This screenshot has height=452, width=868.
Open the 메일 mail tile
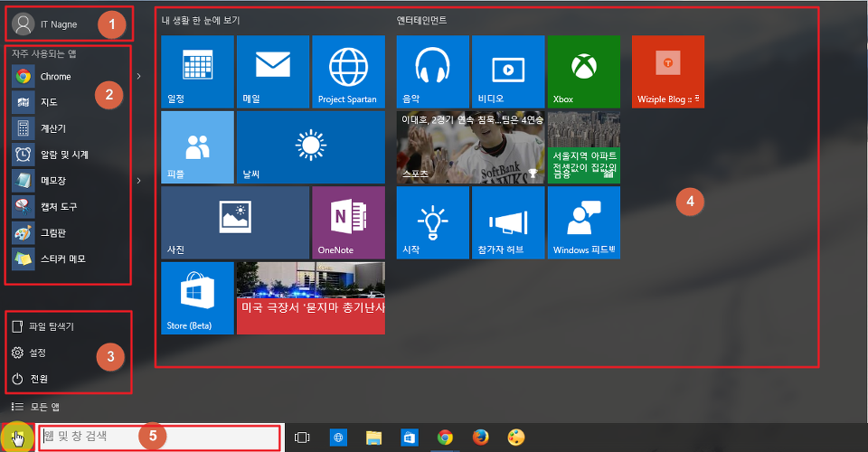pyautogui.click(x=272, y=72)
